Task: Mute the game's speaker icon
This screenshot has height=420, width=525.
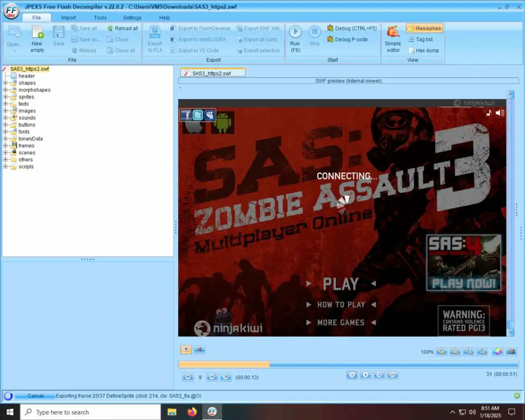Action: (x=500, y=113)
